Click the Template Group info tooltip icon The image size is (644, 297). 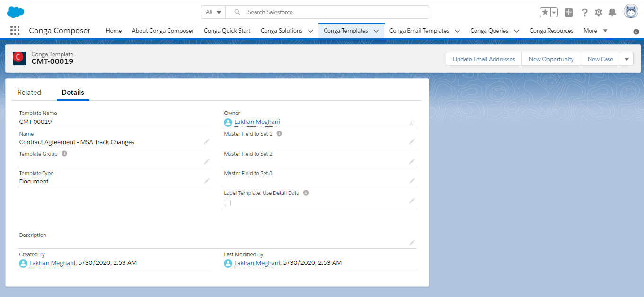pyautogui.click(x=64, y=153)
